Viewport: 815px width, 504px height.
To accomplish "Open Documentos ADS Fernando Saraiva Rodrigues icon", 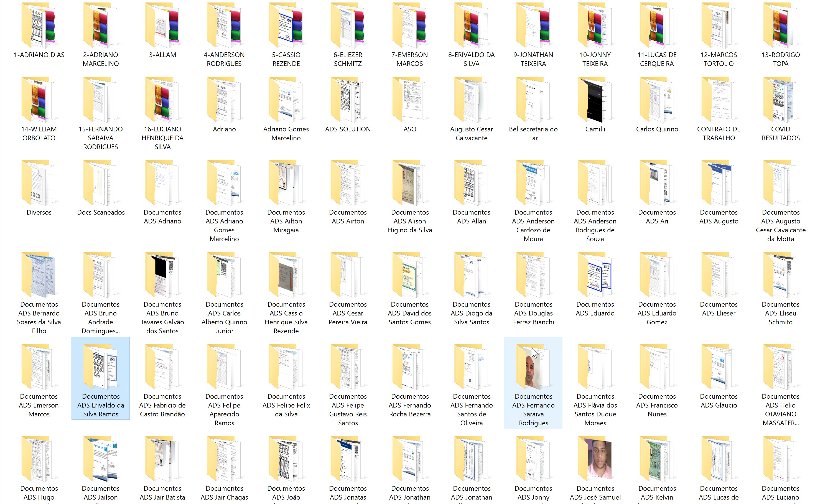I will (x=533, y=367).
